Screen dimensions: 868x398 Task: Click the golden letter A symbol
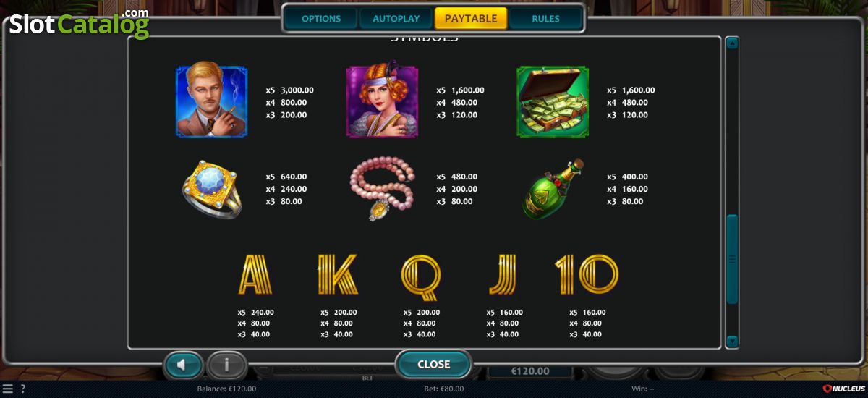(x=255, y=275)
